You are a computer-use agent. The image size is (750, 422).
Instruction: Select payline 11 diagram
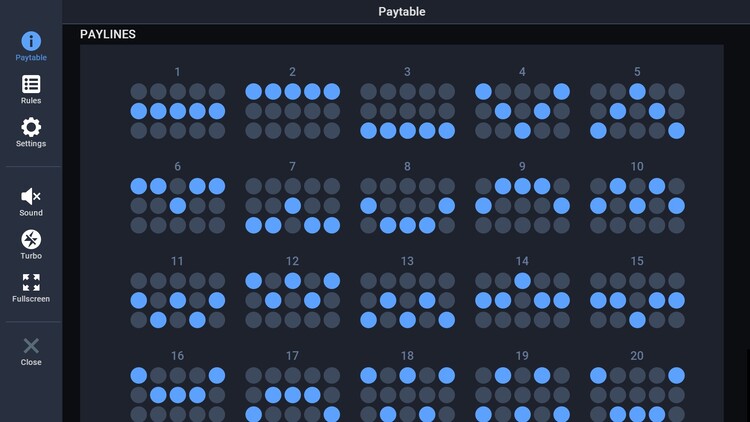(177, 300)
